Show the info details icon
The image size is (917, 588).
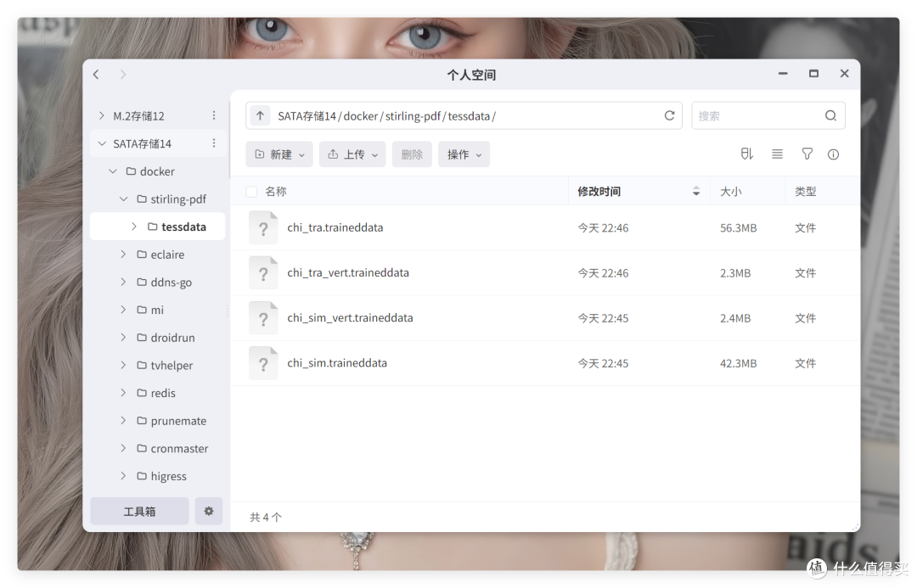pos(834,154)
